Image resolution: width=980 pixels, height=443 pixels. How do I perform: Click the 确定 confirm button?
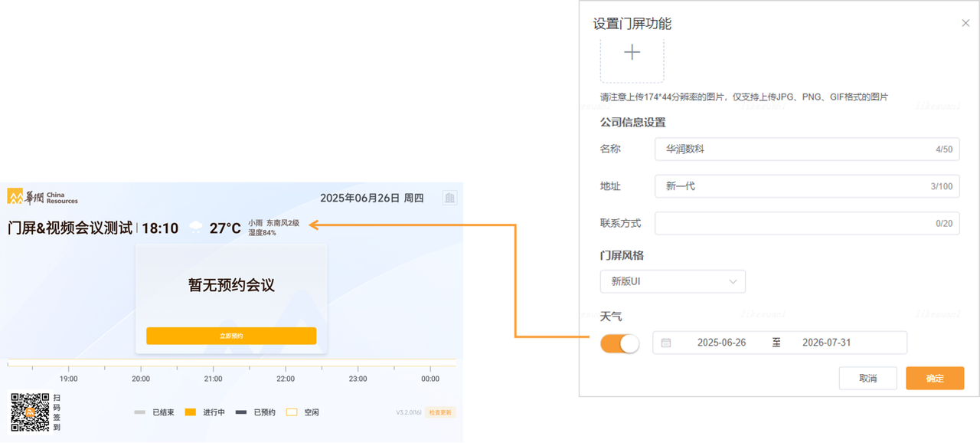pos(934,379)
